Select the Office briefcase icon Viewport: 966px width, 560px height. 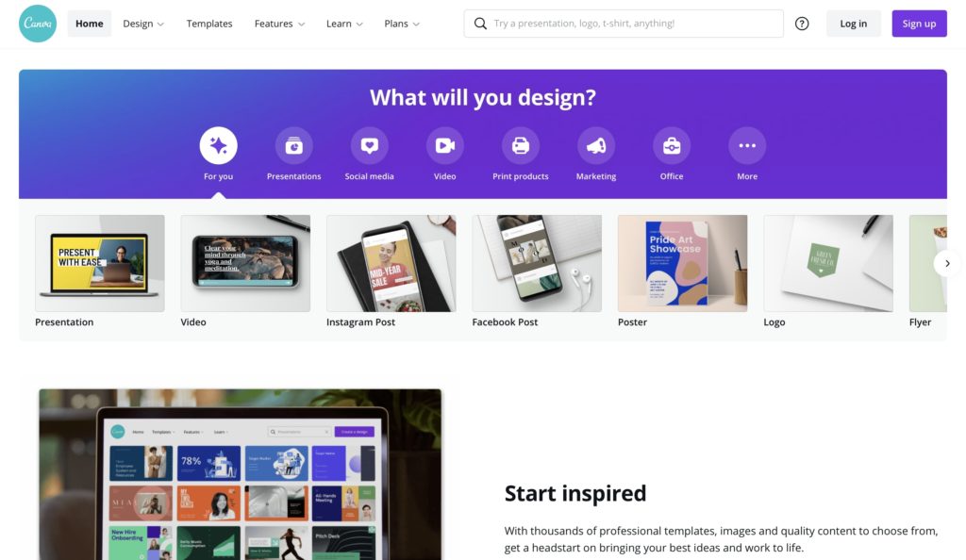pos(672,146)
